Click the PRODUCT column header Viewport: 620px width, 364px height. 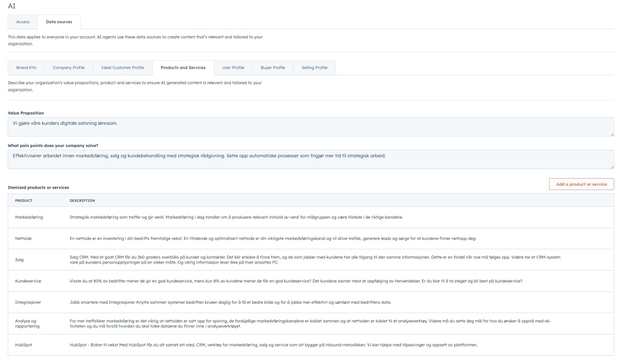24,200
